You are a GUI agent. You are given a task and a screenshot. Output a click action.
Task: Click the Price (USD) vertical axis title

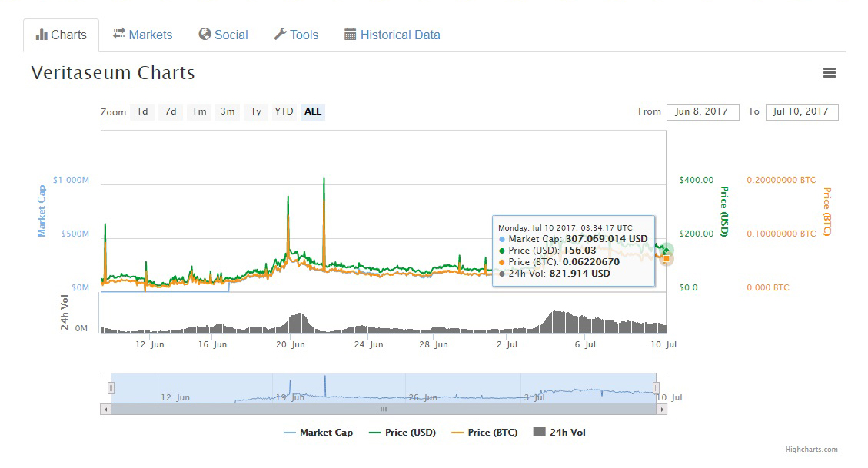pyautogui.click(x=724, y=211)
